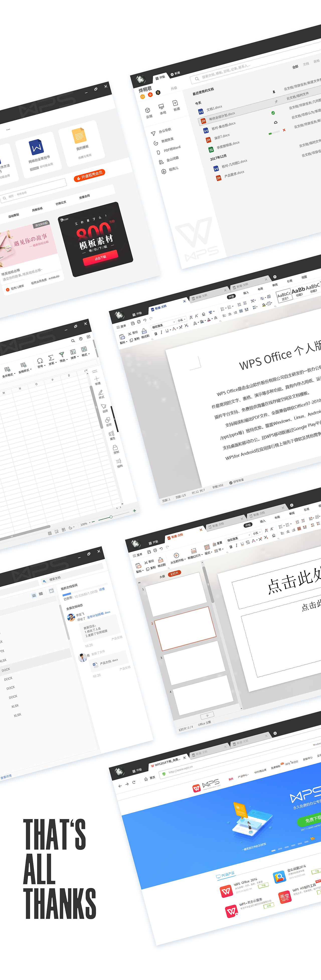
Task: Pin the 年终总结计划.docx row
Action: [276, 101]
